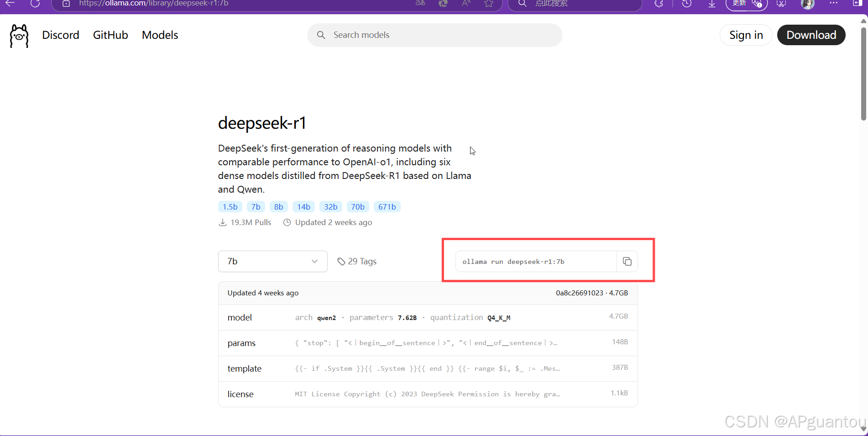Click the tag icon beside 29 Tags
The height and width of the screenshot is (436, 868).
click(341, 262)
